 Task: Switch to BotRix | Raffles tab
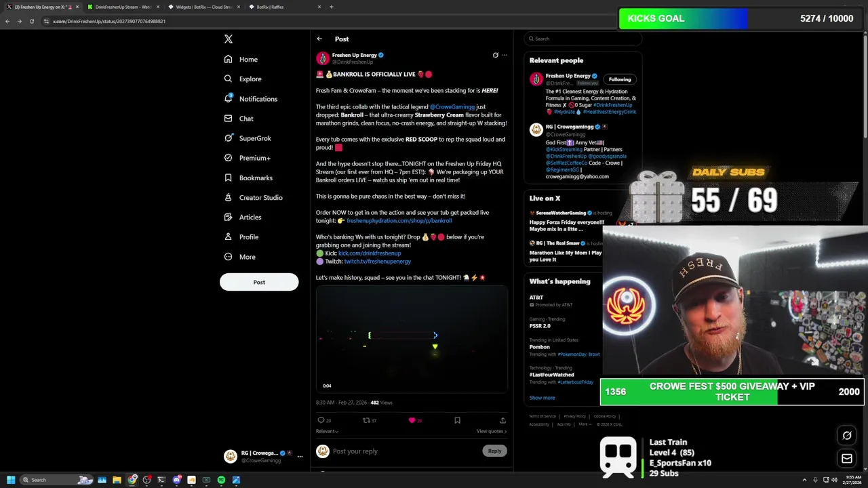(285, 7)
